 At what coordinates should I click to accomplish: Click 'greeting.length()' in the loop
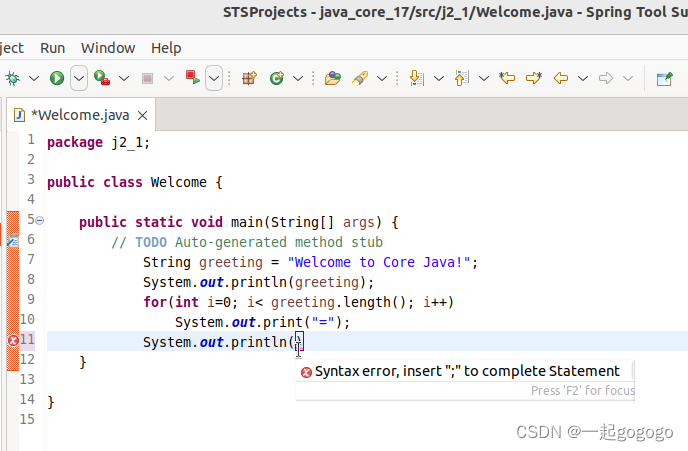pyautogui.click(x=337, y=302)
